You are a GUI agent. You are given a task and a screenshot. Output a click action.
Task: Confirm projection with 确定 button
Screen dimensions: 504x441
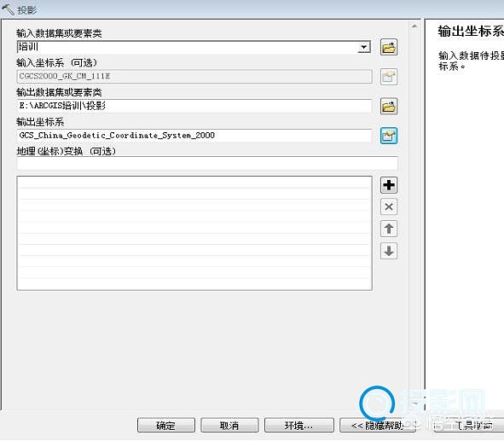tap(165, 426)
